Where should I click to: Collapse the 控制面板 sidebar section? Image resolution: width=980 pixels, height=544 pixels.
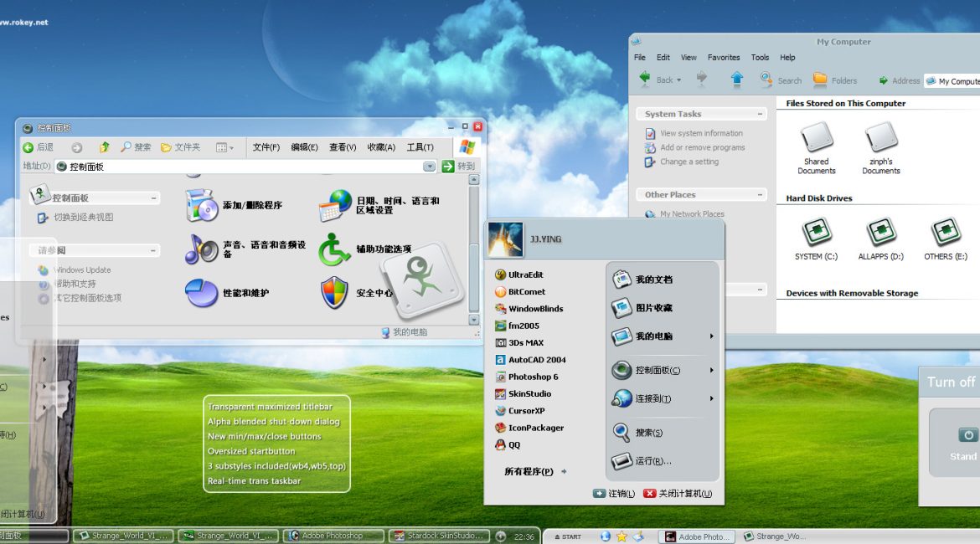coord(153,198)
